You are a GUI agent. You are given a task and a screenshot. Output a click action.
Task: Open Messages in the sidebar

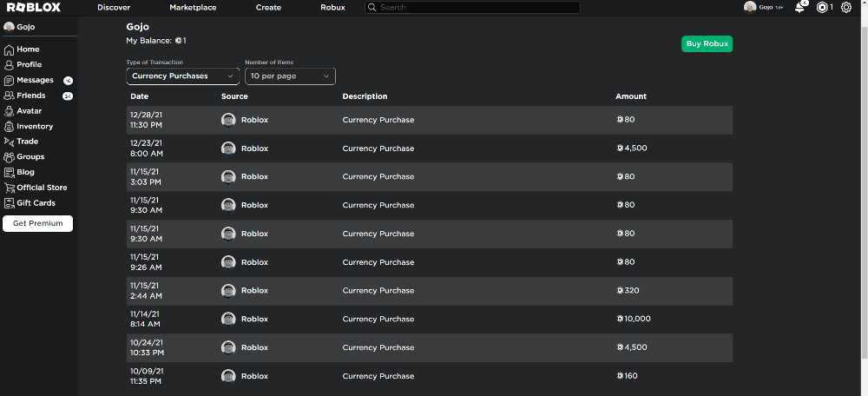(35, 80)
